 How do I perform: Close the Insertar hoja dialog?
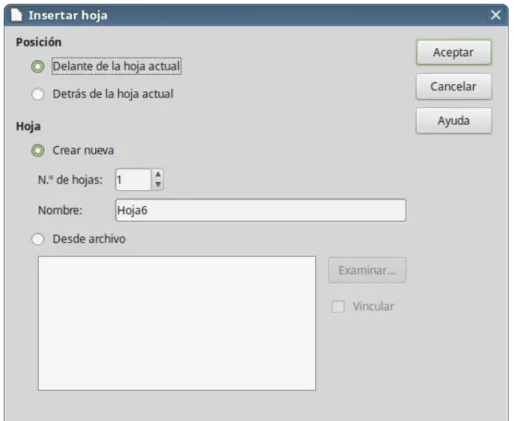pos(496,15)
